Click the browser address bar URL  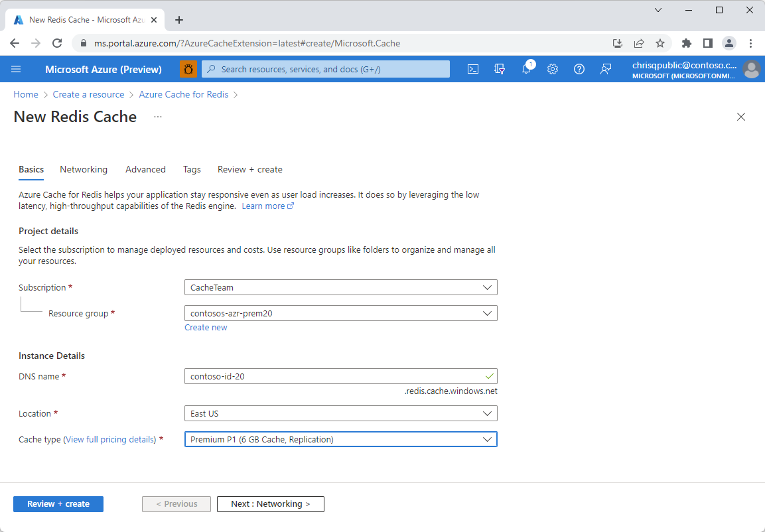click(247, 43)
